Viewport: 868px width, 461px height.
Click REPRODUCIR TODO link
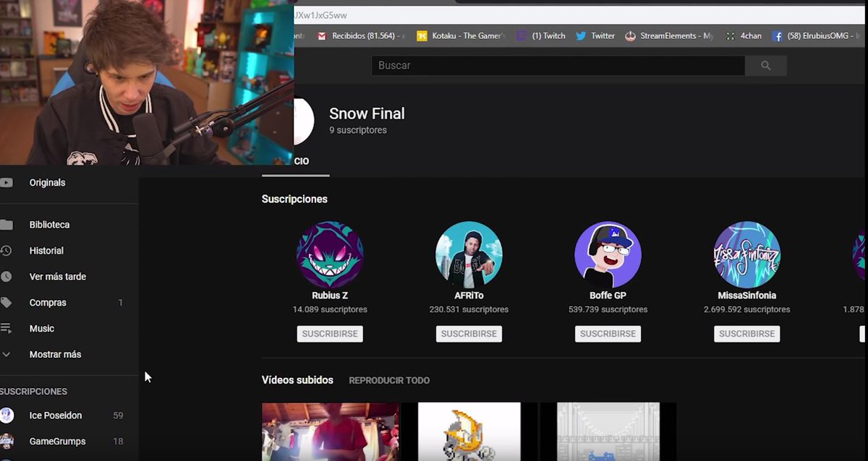point(389,381)
